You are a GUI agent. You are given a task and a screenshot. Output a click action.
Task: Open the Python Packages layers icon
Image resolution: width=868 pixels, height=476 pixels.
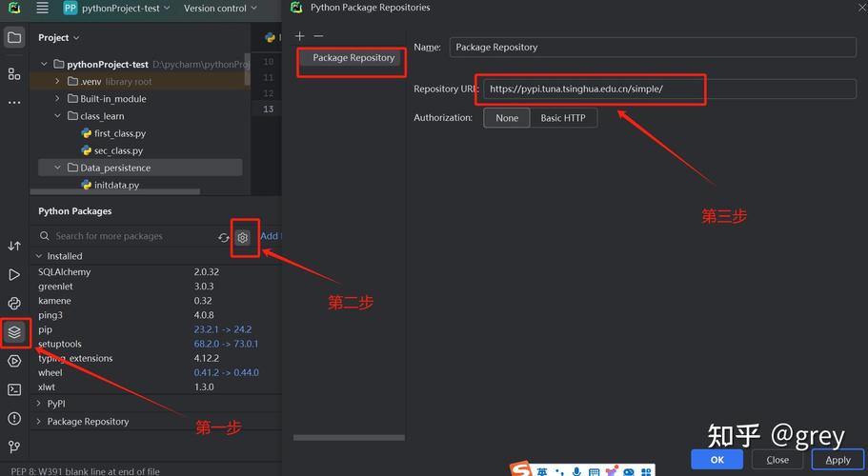tap(14, 331)
